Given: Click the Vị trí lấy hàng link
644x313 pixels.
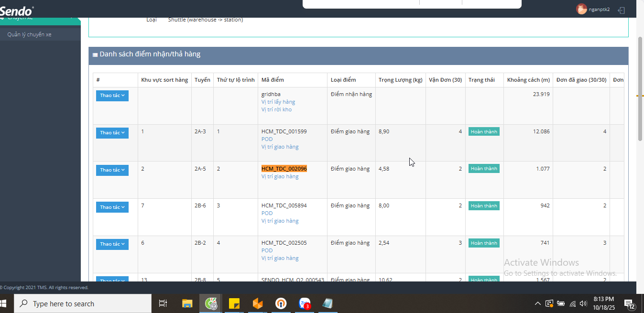Looking at the screenshot, I should 278,102.
